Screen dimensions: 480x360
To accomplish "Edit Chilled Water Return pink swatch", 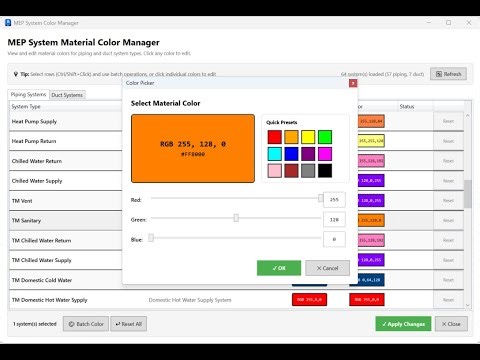I will tap(371, 161).
